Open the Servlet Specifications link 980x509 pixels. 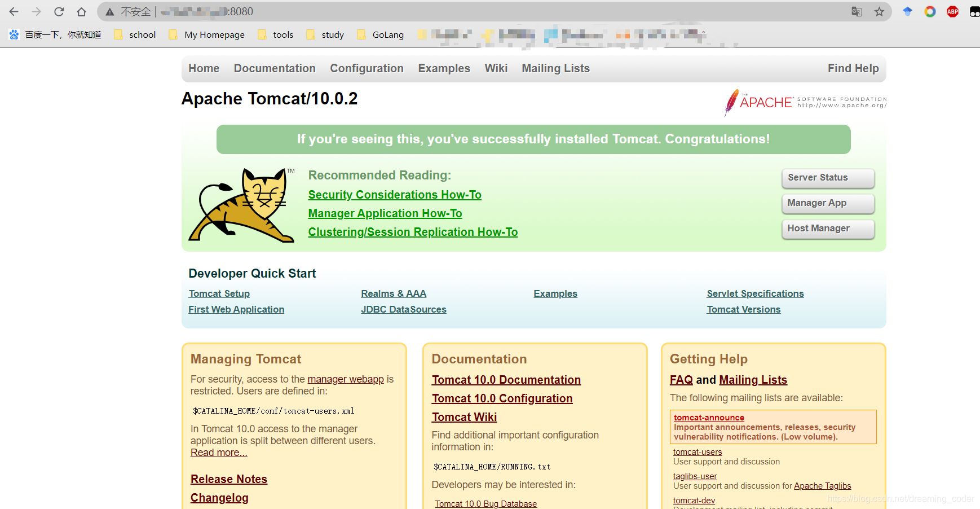tap(755, 293)
